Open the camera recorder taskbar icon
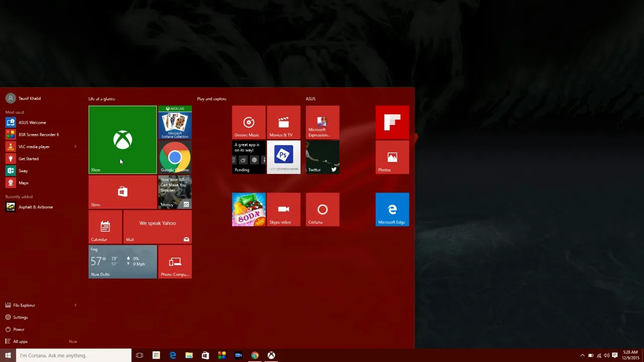The image size is (644, 362). (x=238, y=355)
